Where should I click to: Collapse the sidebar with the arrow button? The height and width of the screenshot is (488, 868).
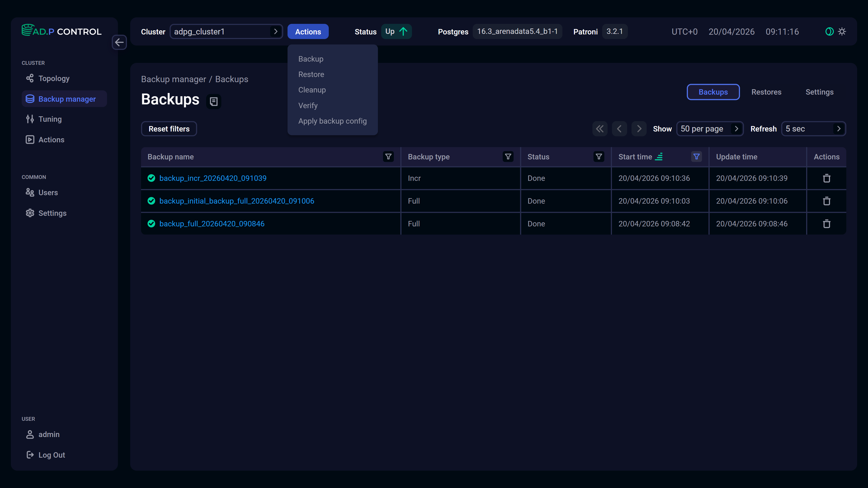(x=119, y=43)
